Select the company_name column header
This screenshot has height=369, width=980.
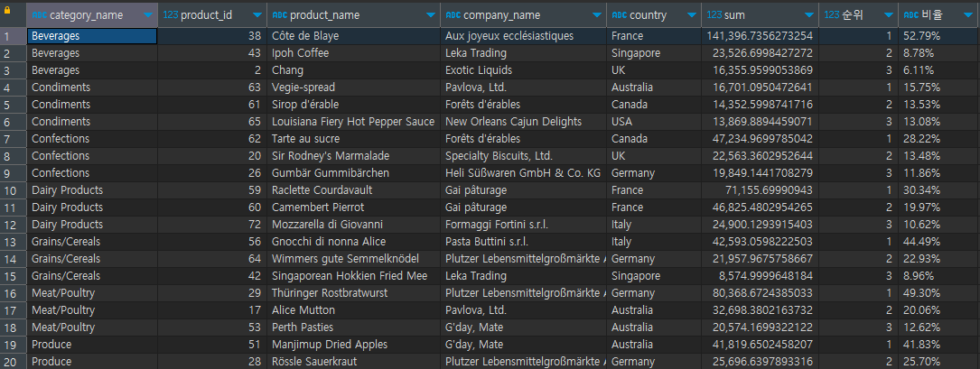(x=523, y=15)
